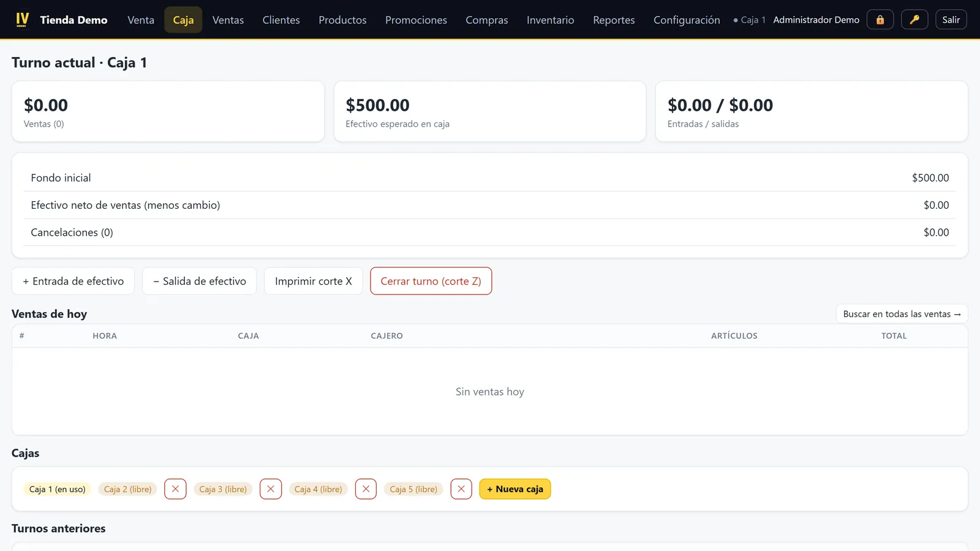Click the Entradas / salidas card
Viewport: 980px width, 551px height.
(x=812, y=111)
